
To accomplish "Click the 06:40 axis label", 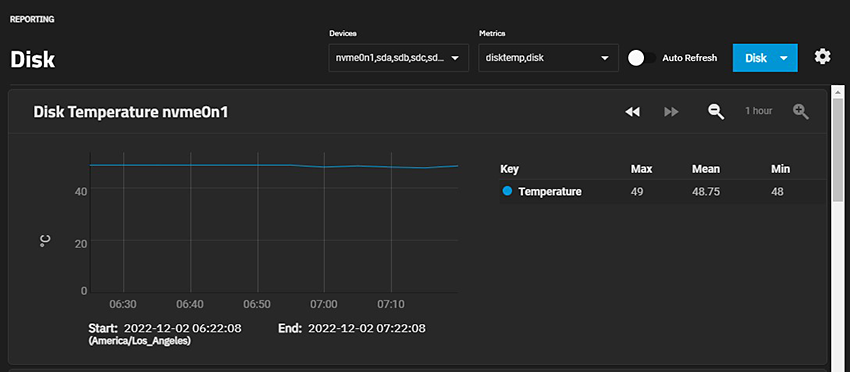I will point(190,304).
